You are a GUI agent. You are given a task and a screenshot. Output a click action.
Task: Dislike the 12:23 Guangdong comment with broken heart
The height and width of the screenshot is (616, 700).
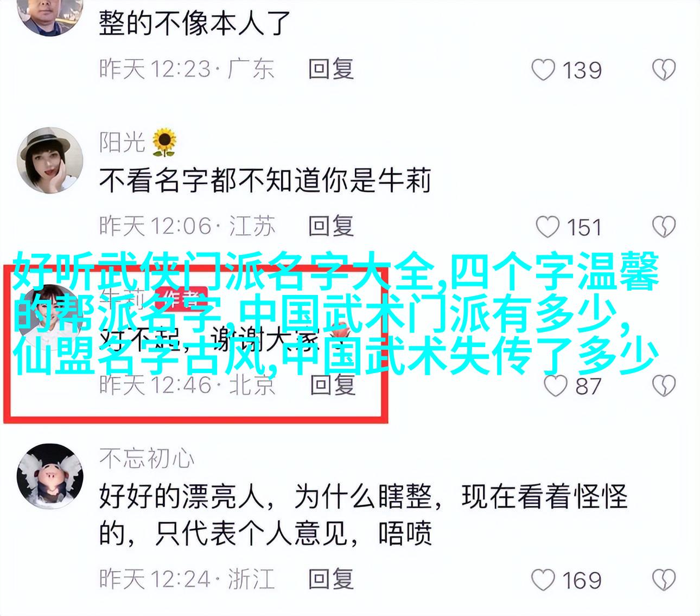664,70
